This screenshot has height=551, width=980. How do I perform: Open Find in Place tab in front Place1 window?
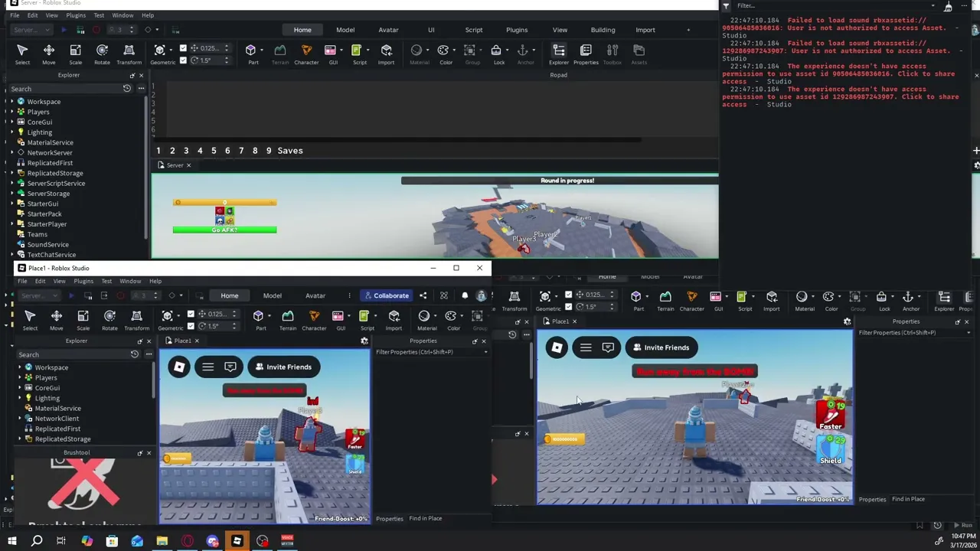point(425,519)
